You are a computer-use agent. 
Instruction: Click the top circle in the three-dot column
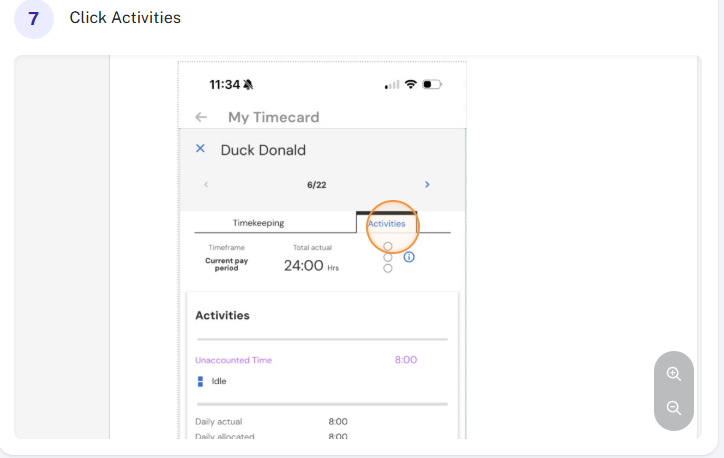point(388,247)
